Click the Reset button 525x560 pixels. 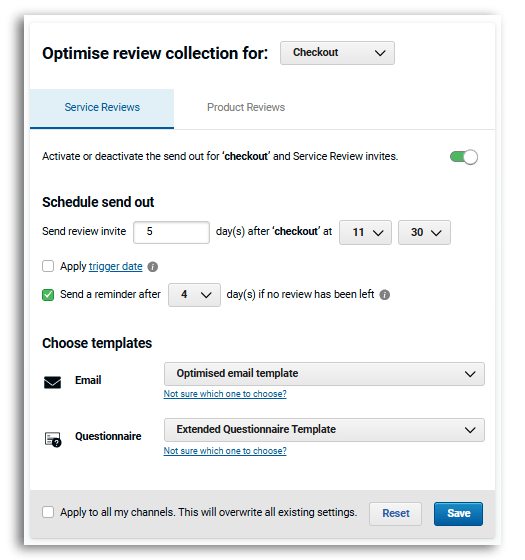(395, 514)
